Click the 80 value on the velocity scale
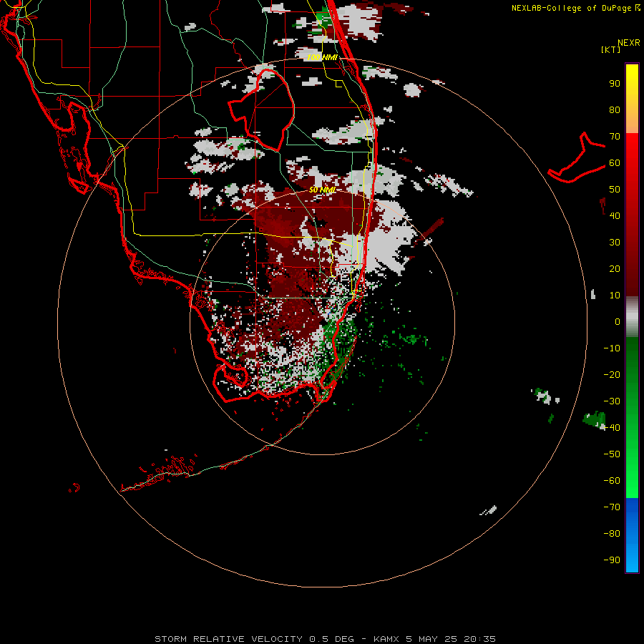 615,110
